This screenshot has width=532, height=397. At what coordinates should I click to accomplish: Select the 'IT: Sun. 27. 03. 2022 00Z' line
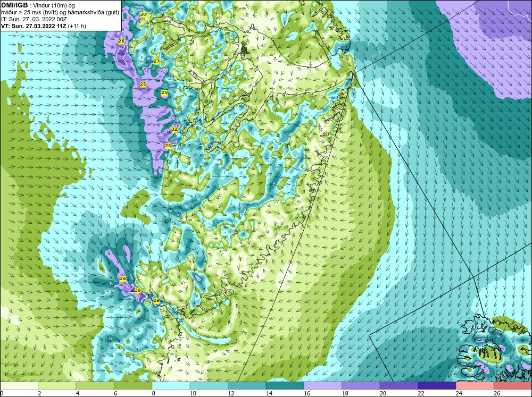pos(34,19)
